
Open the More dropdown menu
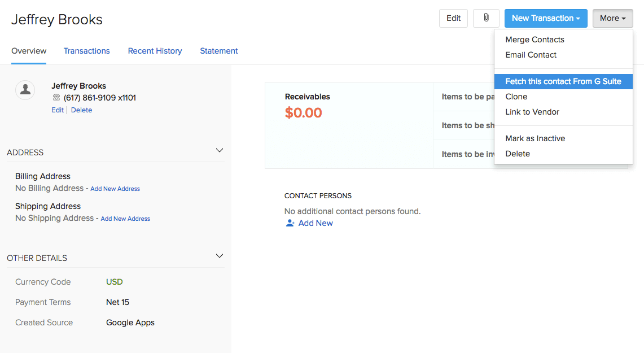612,18
